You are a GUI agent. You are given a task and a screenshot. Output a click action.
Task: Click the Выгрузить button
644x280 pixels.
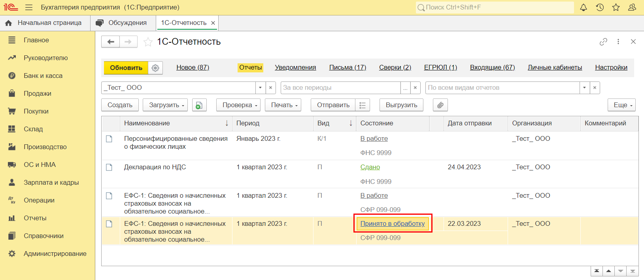(402, 105)
